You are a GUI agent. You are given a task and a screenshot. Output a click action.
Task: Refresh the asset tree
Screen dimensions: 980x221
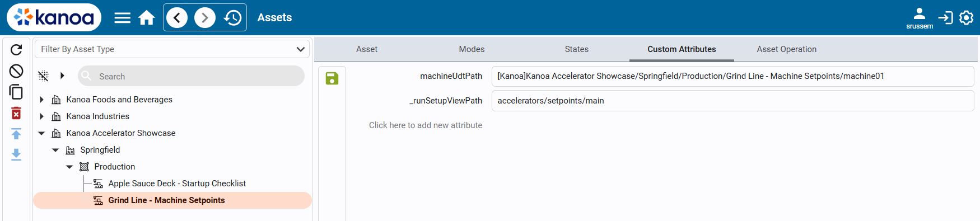point(16,50)
